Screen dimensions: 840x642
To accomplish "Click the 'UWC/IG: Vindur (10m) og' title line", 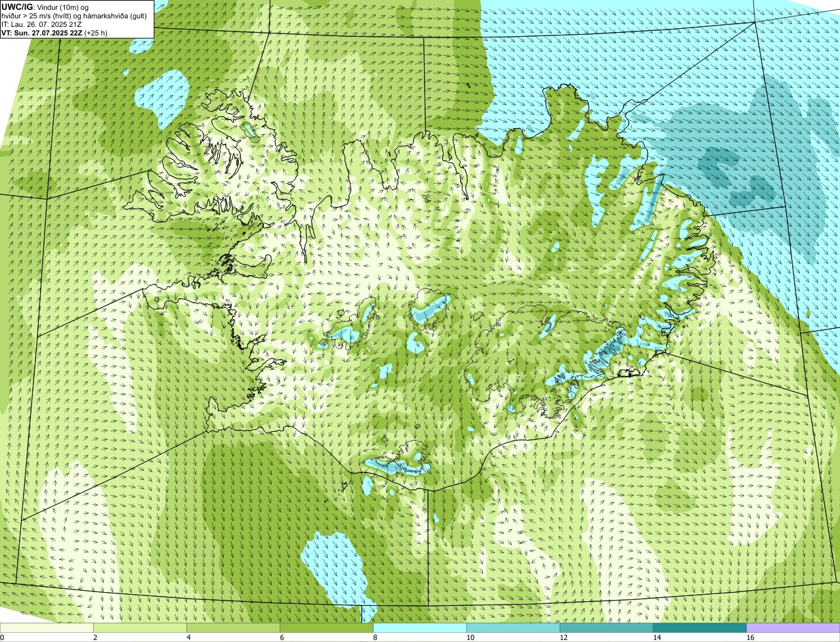I will [x=45, y=7].
